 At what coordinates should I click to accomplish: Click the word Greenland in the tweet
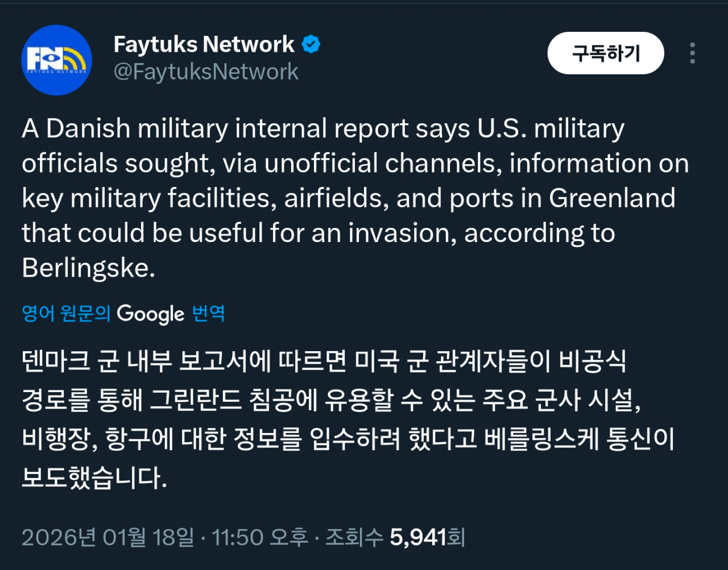[x=612, y=198]
